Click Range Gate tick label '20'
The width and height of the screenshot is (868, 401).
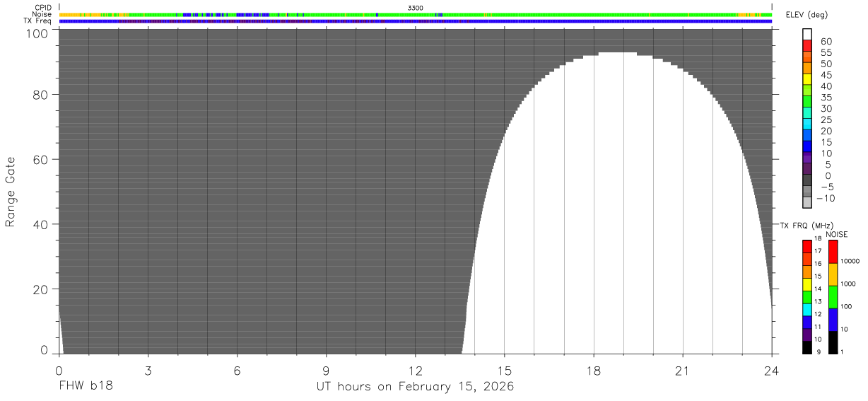pyautogui.click(x=41, y=289)
